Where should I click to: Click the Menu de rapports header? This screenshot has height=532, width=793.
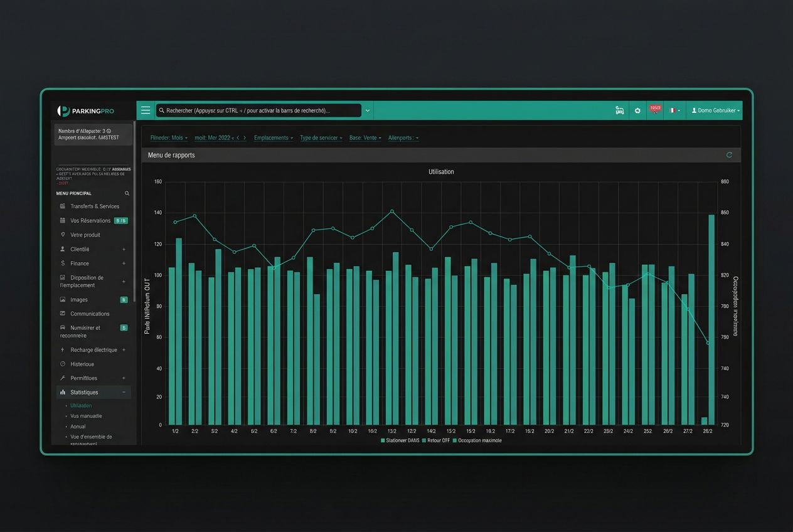(x=441, y=155)
